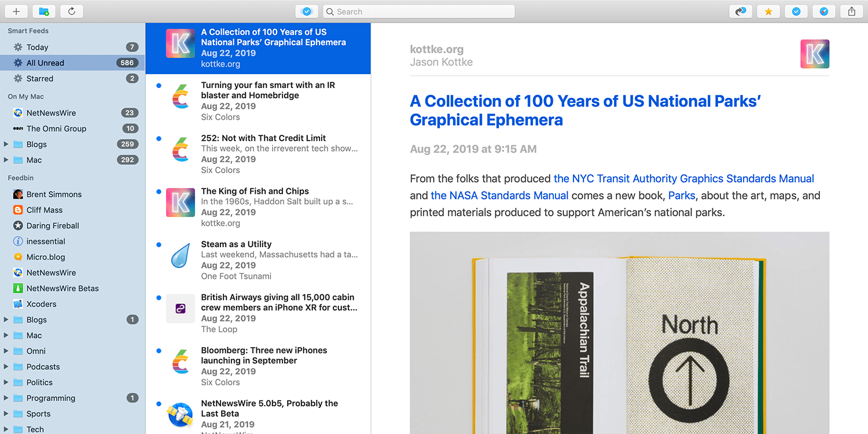This screenshot has height=434, width=868.
Task: Open the Daring Fireball feed
Action: pyautogui.click(x=53, y=226)
